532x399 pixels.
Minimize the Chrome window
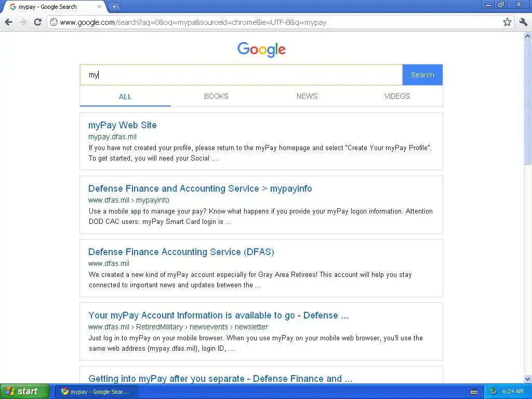coord(488,5)
